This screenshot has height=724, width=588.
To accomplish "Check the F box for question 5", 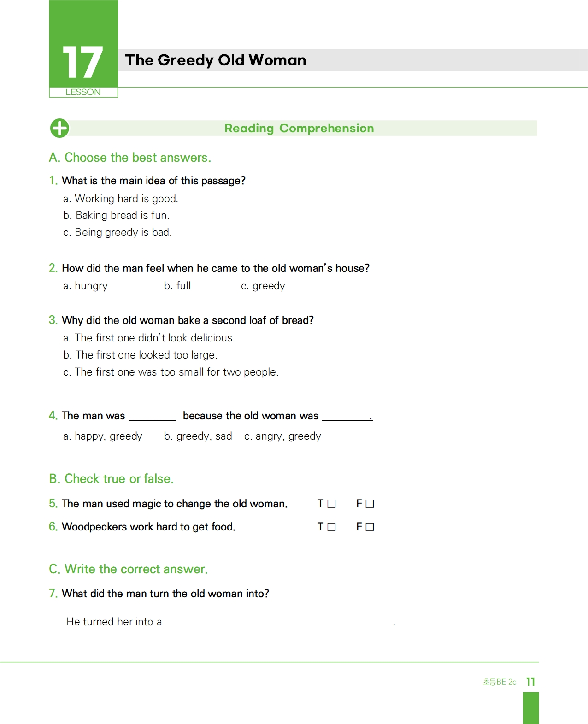I will tap(370, 504).
